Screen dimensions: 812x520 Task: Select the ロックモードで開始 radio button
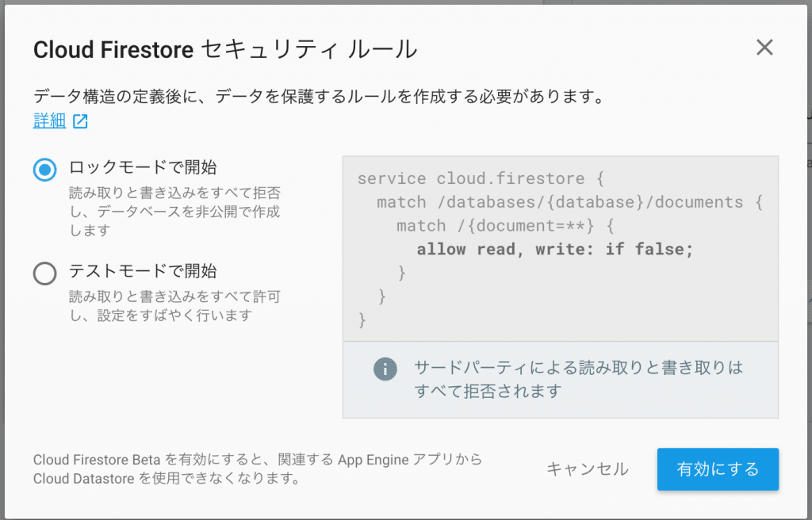(45, 170)
